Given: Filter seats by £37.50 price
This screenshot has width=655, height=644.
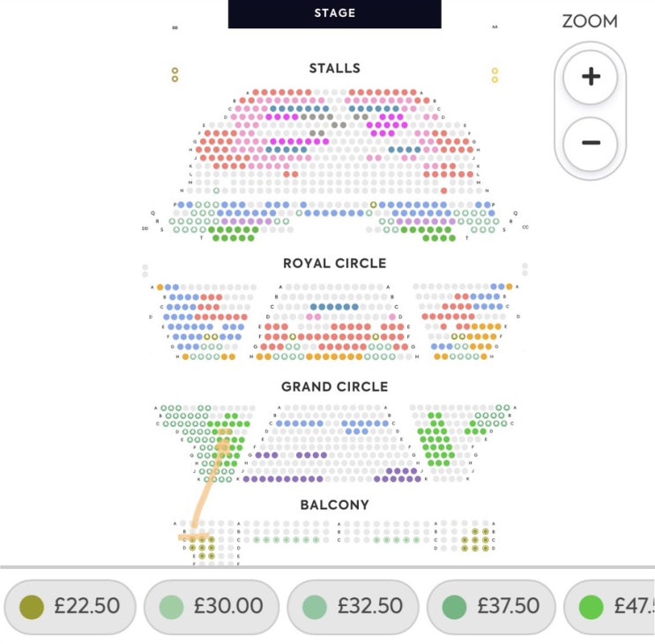Looking at the screenshot, I should [491, 606].
